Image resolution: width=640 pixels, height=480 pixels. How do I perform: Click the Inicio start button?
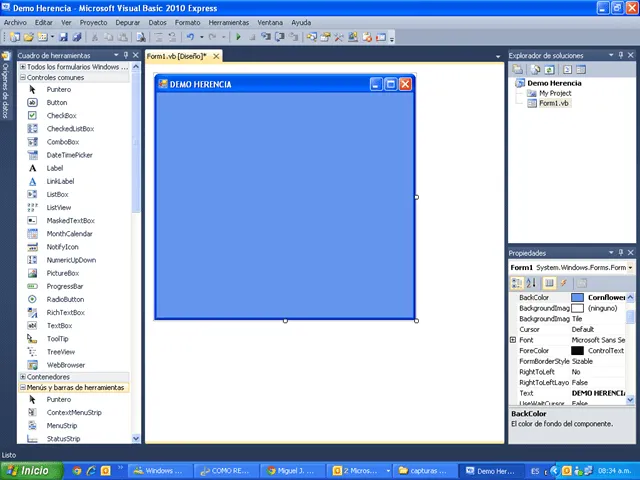[x=32, y=471]
